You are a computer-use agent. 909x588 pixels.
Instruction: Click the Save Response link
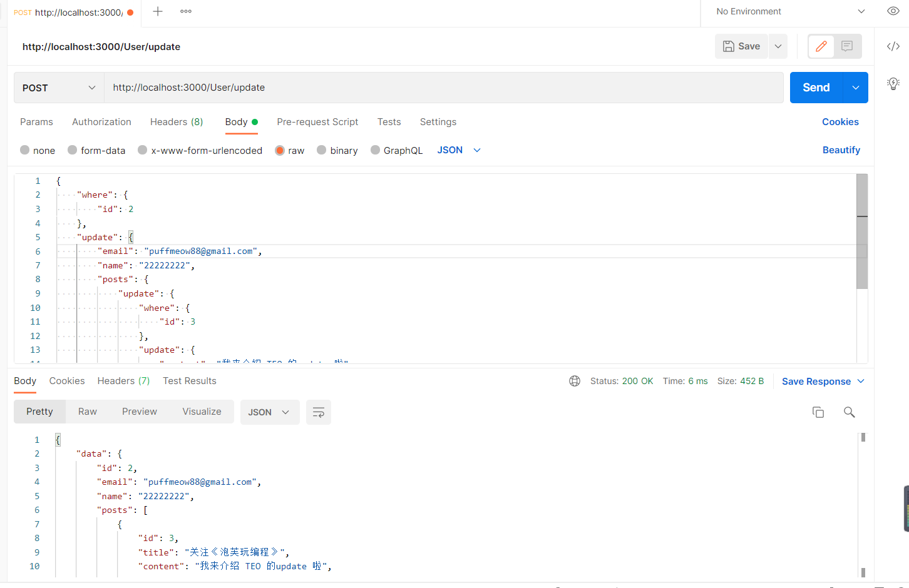coord(816,382)
